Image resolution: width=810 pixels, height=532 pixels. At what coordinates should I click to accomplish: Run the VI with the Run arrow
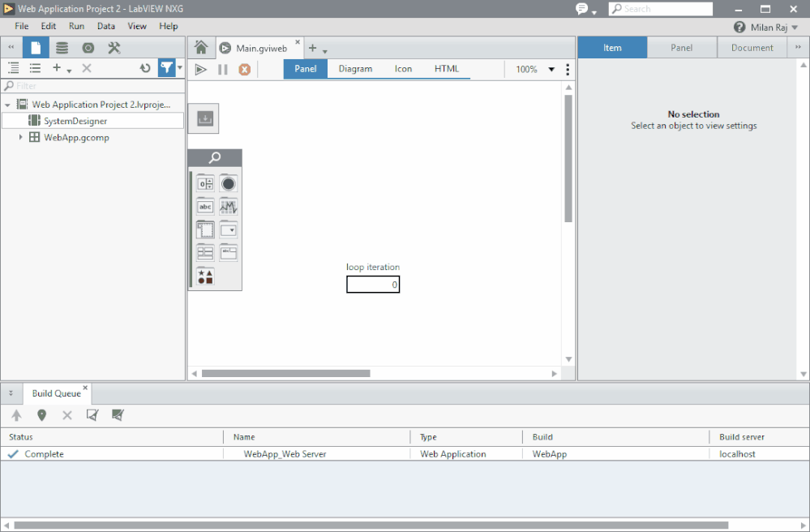click(x=200, y=69)
